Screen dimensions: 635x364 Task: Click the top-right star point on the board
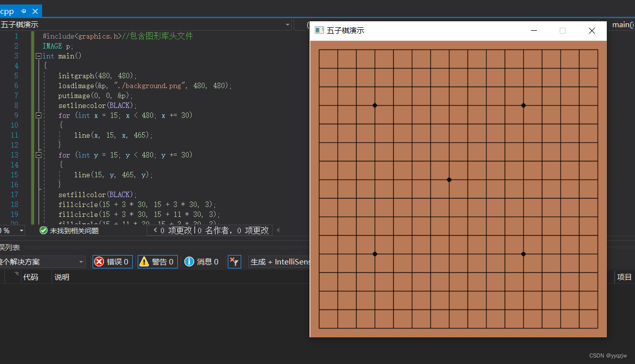click(524, 105)
